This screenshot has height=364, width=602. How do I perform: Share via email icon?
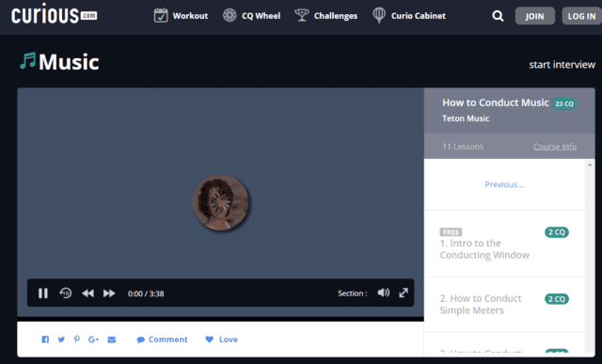click(112, 340)
